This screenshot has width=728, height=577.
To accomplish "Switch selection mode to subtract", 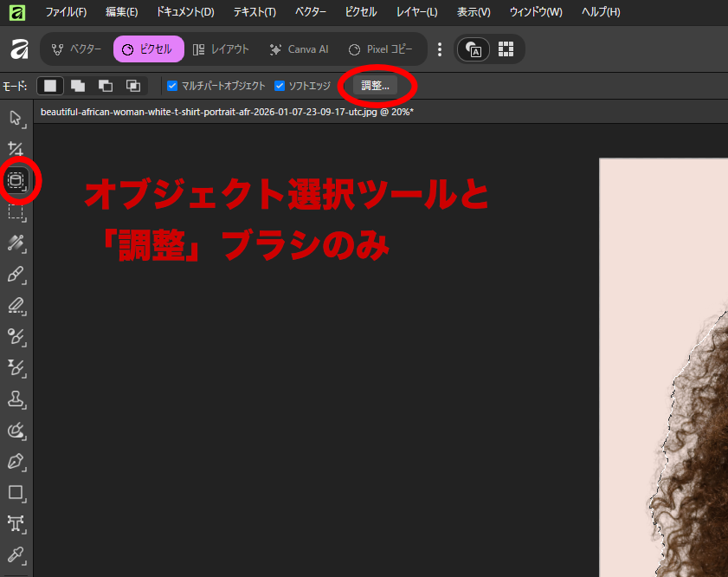I will click(105, 86).
